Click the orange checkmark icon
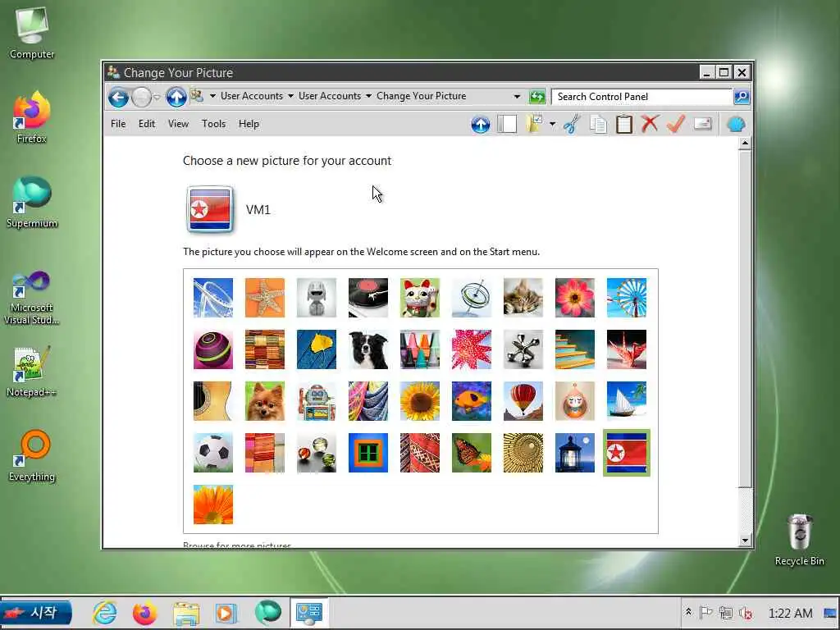Screen dimensions: 840x630 click(676, 124)
